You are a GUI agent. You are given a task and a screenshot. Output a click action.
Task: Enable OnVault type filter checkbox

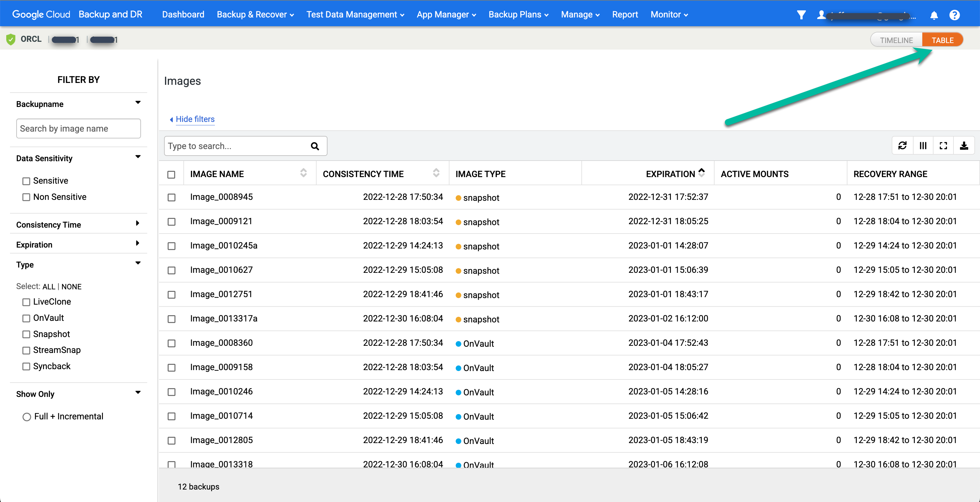(x=26, y=318)
